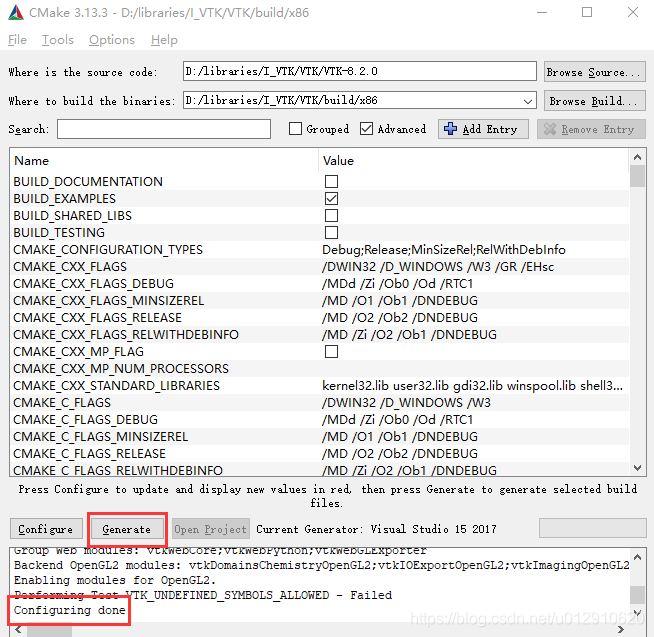The height and width of the screenshot is (637, 654).
Task: Check the BUILD_TESTING checkbox
Action: (331, 233)
